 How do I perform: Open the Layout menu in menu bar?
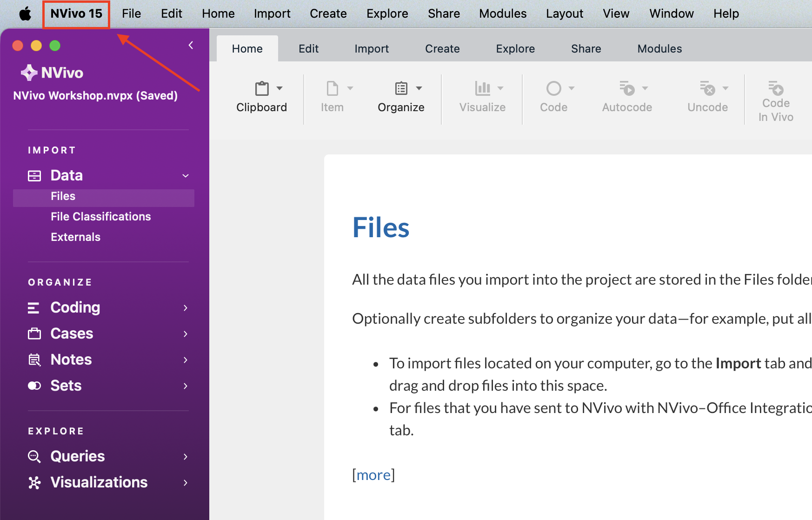[x=565, y=13]
